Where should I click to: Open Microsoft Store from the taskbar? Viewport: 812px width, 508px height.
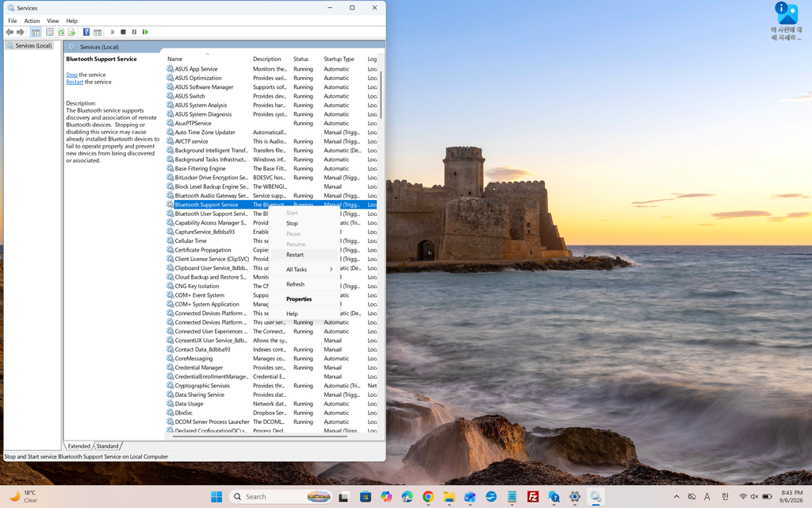pyautogui.click(x=366, y=497)
